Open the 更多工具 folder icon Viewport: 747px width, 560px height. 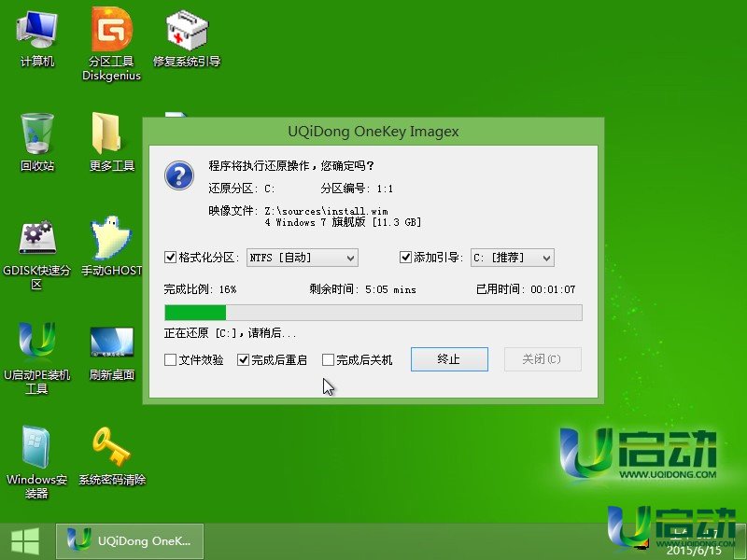click(112, 143)
